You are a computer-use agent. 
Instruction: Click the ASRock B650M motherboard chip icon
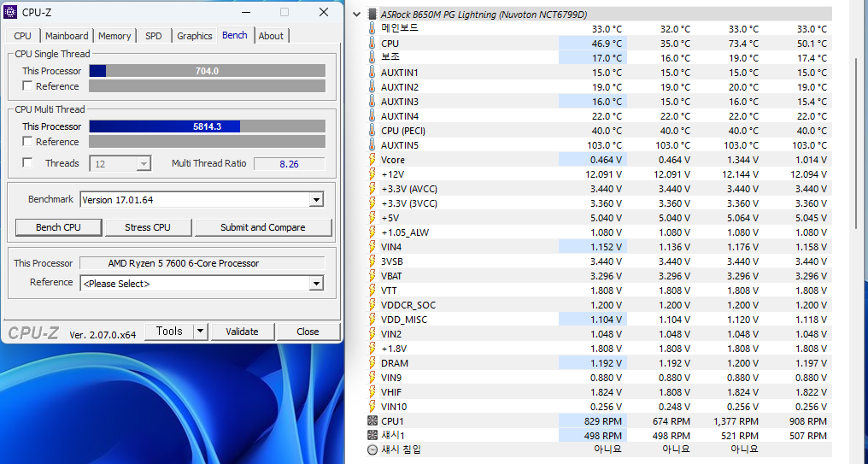[x=372, y=15]
